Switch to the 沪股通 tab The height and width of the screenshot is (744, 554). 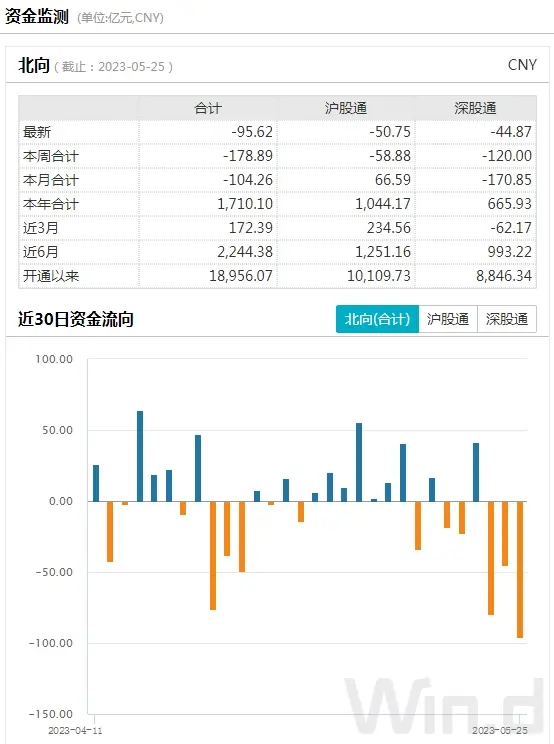448,319
